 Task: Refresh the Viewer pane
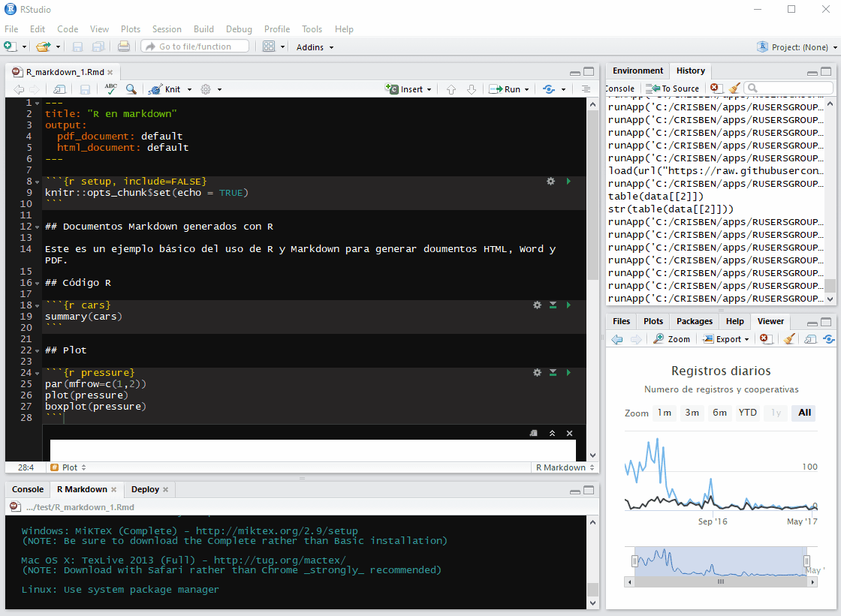829,339
